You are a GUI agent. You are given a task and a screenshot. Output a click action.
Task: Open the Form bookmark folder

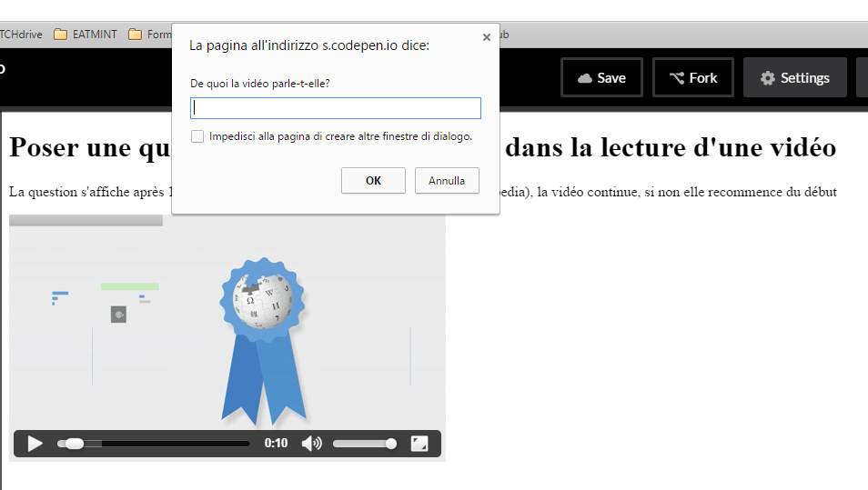pos(150,35)
